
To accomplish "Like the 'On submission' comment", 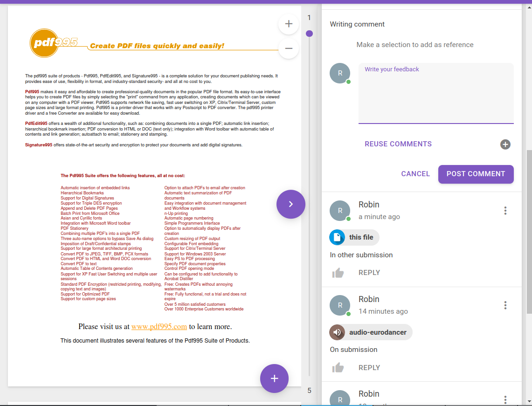I will click(338, 368).
